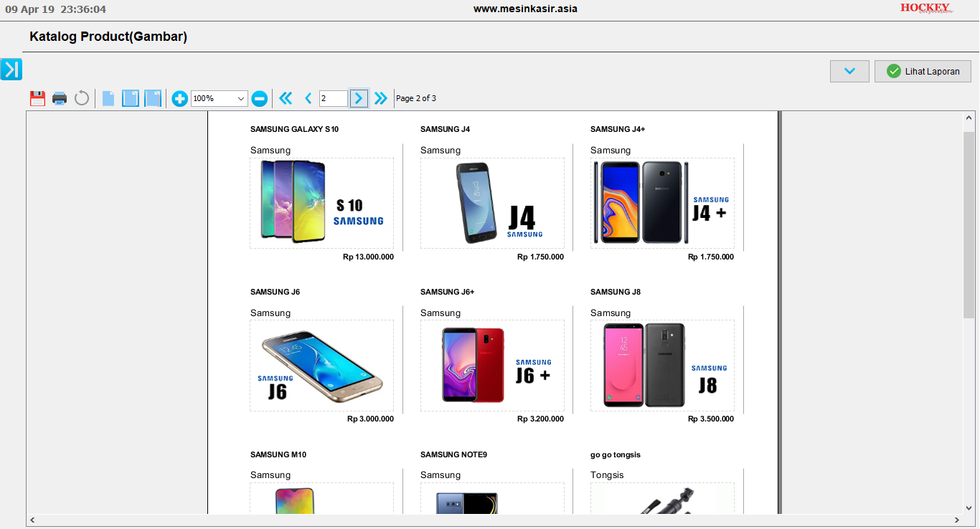Click the www.mesinkasir.asia header text

[525, 9]
